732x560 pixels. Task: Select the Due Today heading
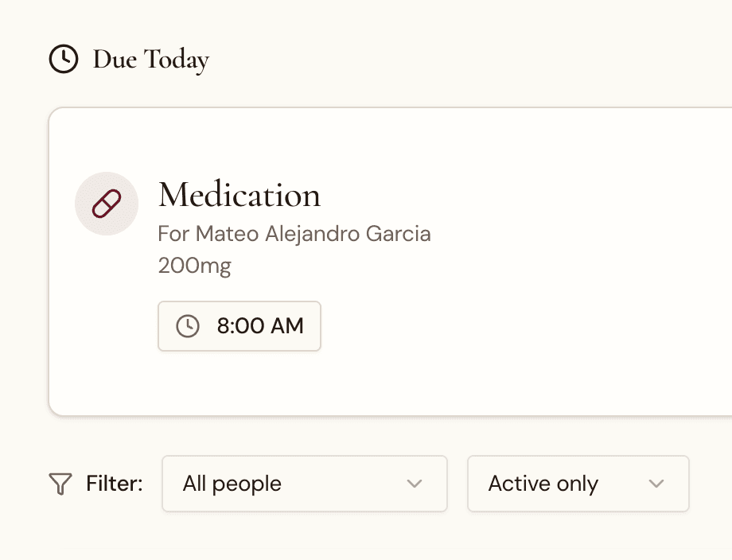point(150,59)
